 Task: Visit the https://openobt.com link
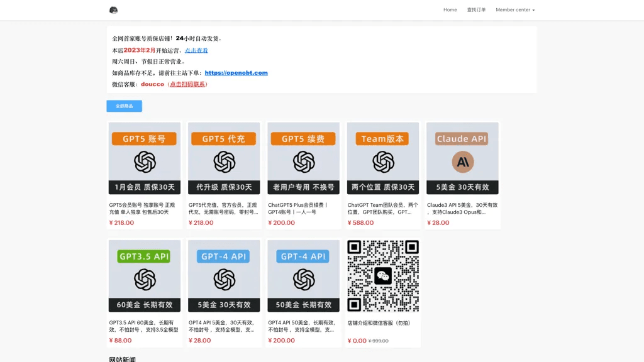coord(236,73)
